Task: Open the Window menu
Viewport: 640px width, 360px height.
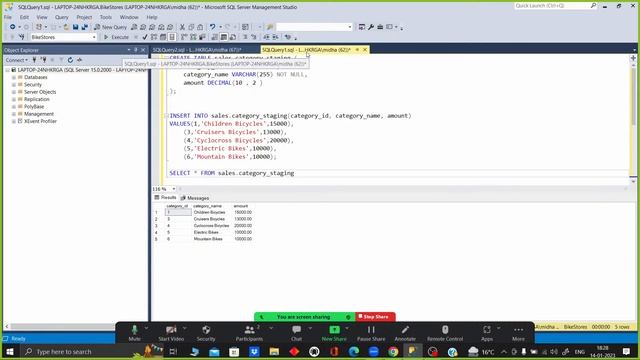Action: (x=129, y=17)
